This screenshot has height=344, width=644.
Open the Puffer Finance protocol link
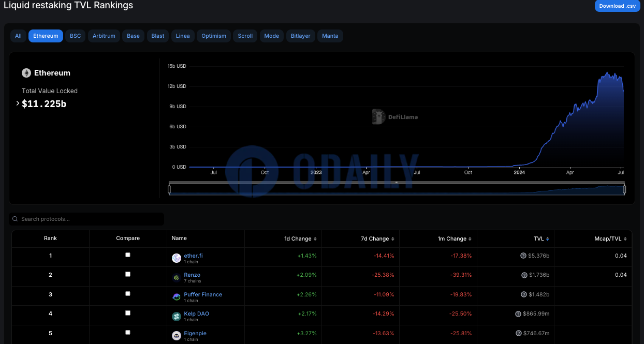[203, 294]
